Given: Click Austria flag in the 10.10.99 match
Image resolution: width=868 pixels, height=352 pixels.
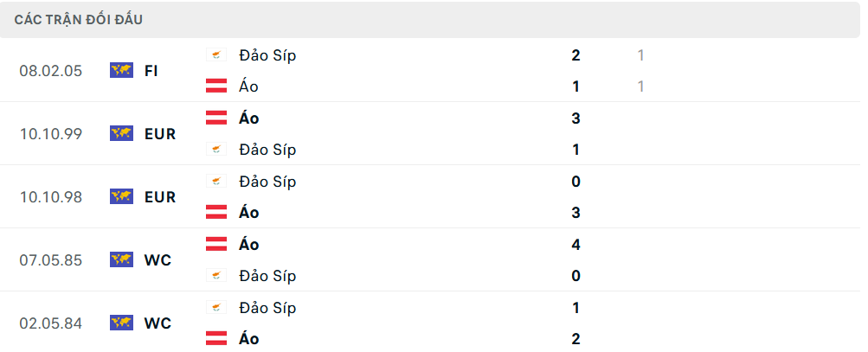Looking at the screenshot, I should (216, 118).
